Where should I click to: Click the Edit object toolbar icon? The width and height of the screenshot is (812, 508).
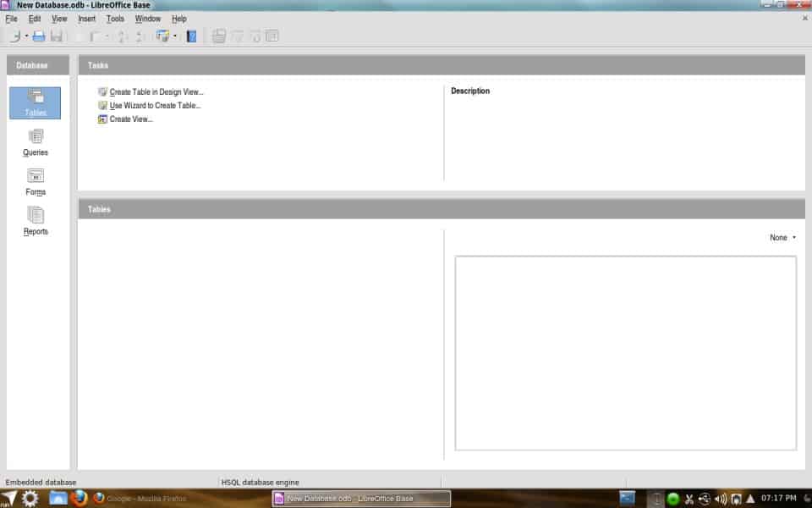coord(237,36)
